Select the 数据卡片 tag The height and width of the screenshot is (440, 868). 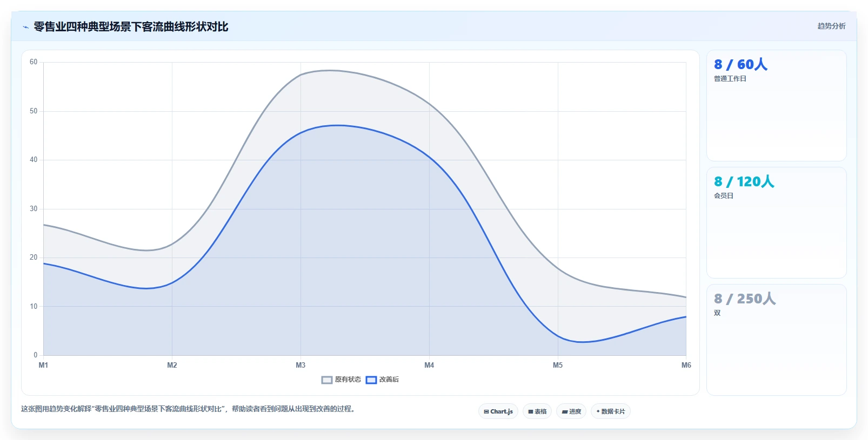coord(611,411)
